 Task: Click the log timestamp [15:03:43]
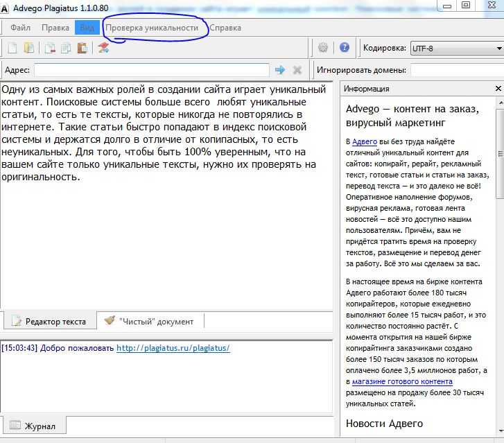(19, 348)
